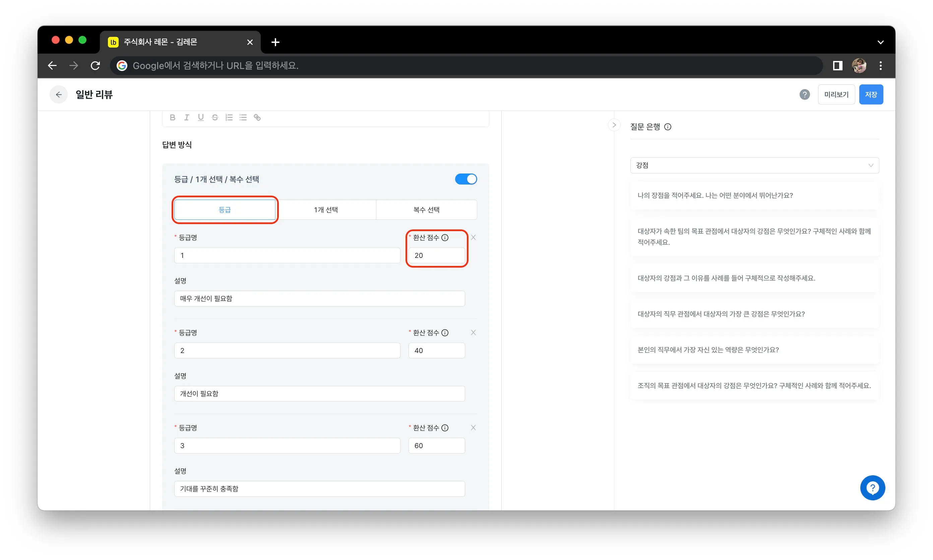Image resolution: width=933 pixels, height=560 pixels.
Task: Collapse the 질문 은행 panel with the chevron
Action: (x=614, y=125)
